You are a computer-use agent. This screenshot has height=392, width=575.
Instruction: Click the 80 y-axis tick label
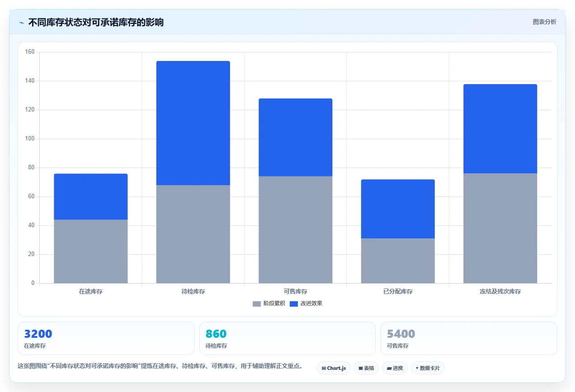click(x=31, y=168)
